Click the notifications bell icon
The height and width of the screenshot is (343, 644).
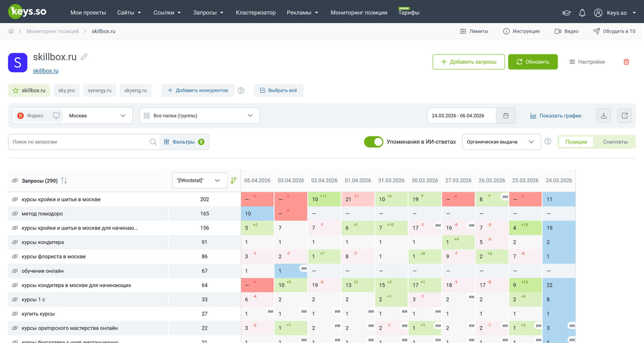582,13
